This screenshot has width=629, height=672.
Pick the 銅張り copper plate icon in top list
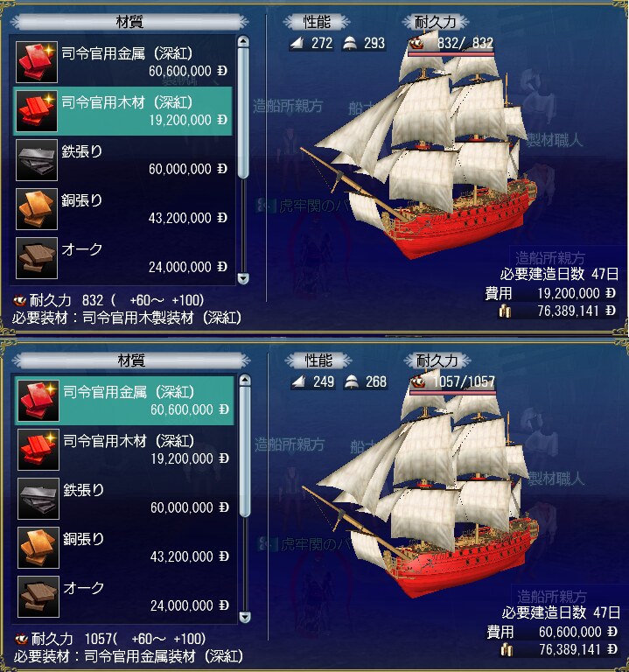point(37,209)
